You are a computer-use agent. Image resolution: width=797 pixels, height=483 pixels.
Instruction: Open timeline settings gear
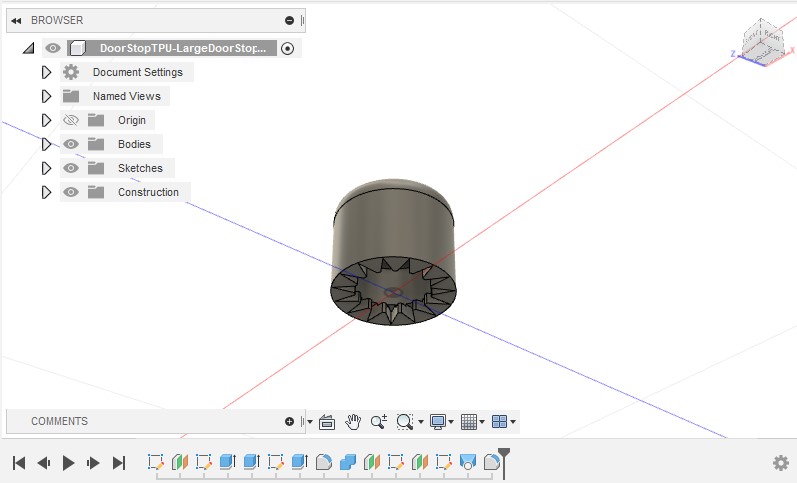tap(781, 463)
